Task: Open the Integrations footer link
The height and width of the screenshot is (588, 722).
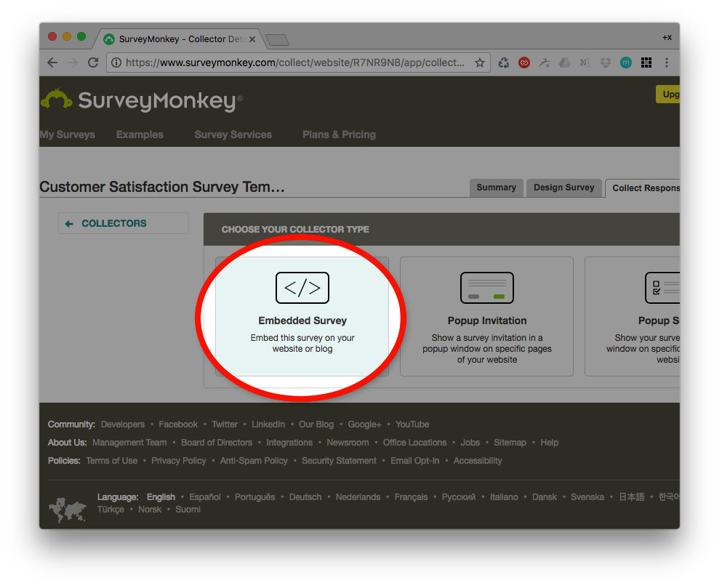Action: [x=289, y=443]
